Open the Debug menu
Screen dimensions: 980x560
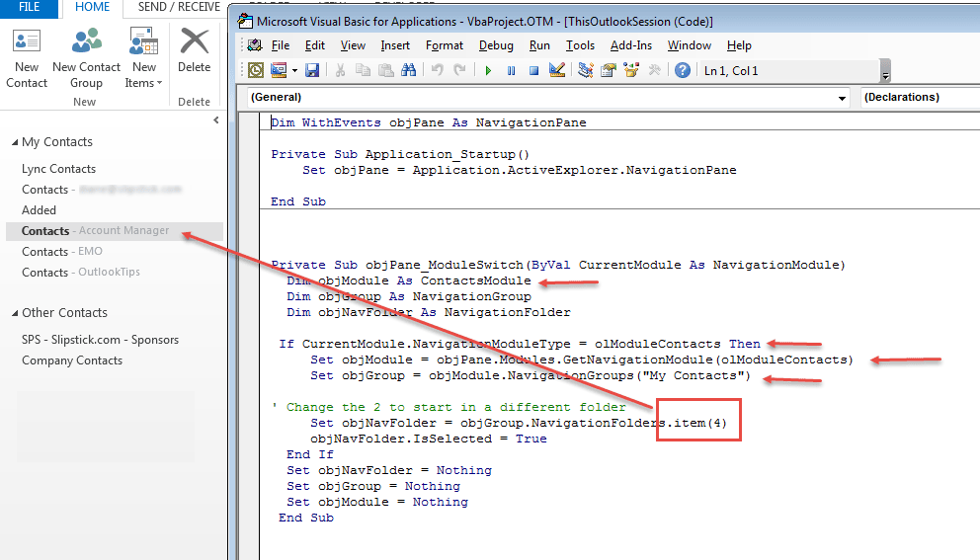[496, 45]
